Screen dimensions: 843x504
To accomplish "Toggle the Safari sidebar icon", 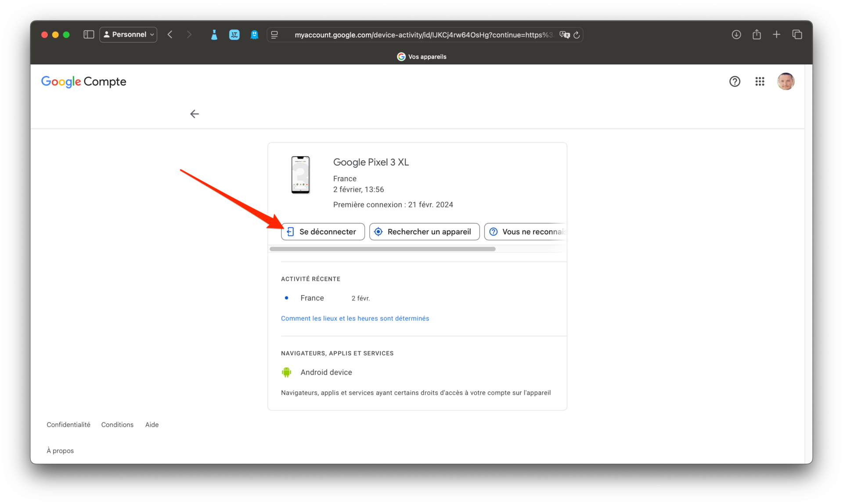I will pos(89,35).
